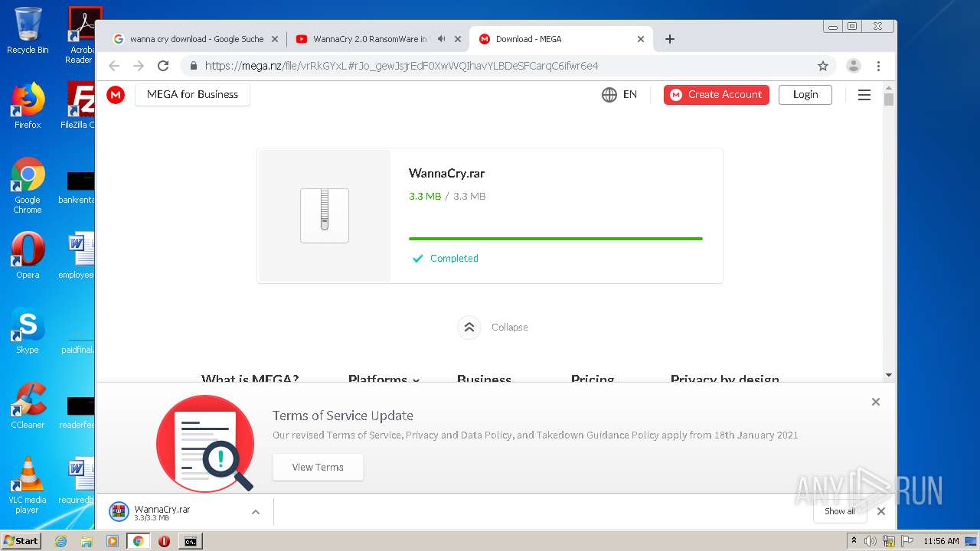Click the MEGA for Business button
Screen dimensions: 980x551
tap(192, 94)
